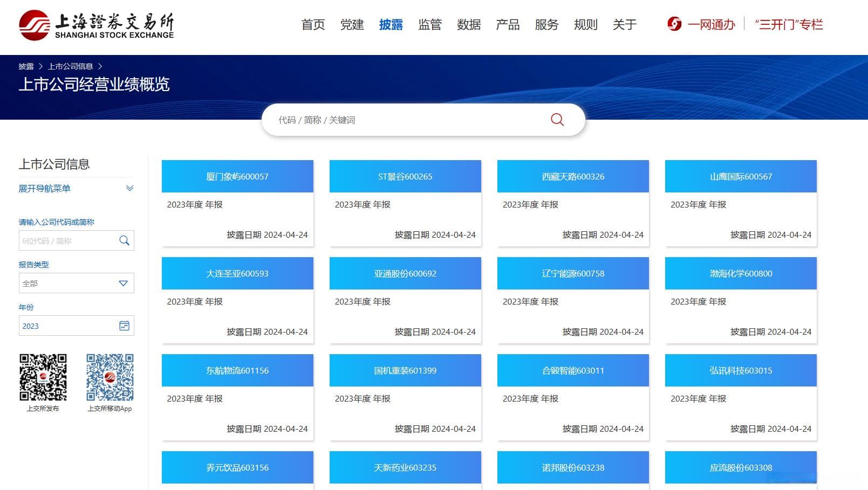868x490 pixels.
Task: Click the 披露 breadcrumb link
Action: [x=26, y=66]
